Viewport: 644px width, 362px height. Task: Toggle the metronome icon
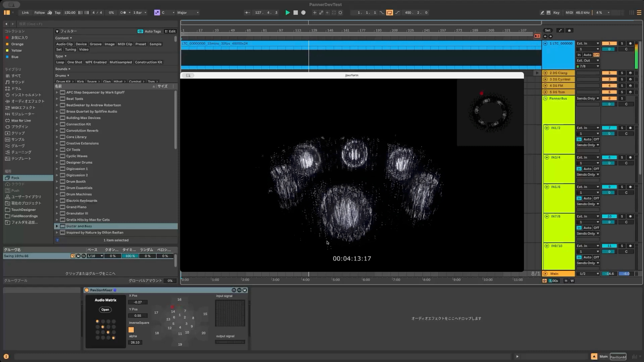coord(123,12)
